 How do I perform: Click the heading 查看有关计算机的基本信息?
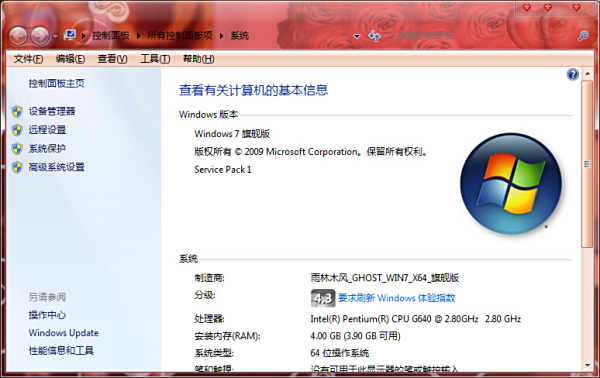point(253,90)
